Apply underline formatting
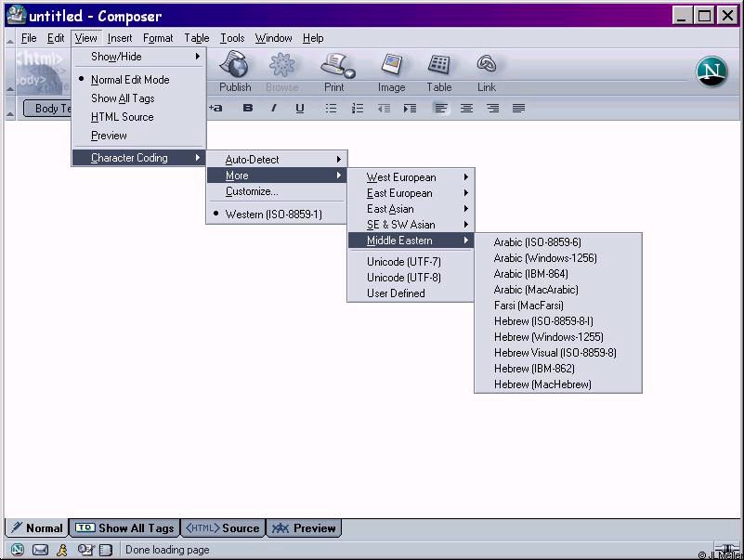744x560 pixels. click(299, 109)
